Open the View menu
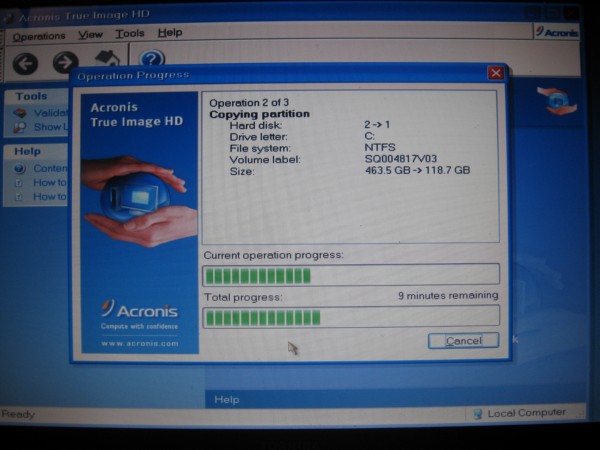The width and height of the screenshot is (600, 450). point(90,35)
